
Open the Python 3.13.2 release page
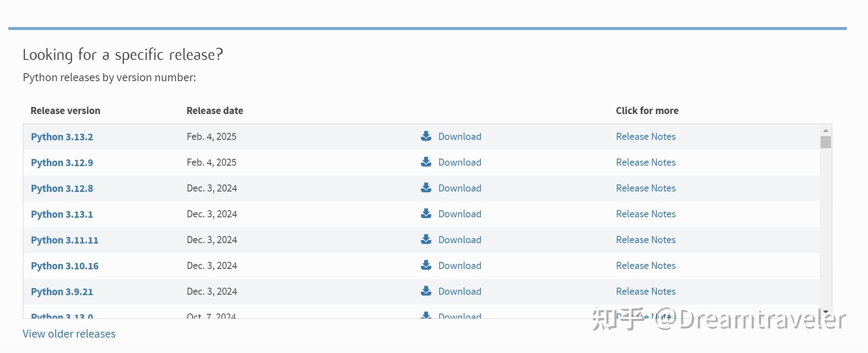tap(62, 137)
